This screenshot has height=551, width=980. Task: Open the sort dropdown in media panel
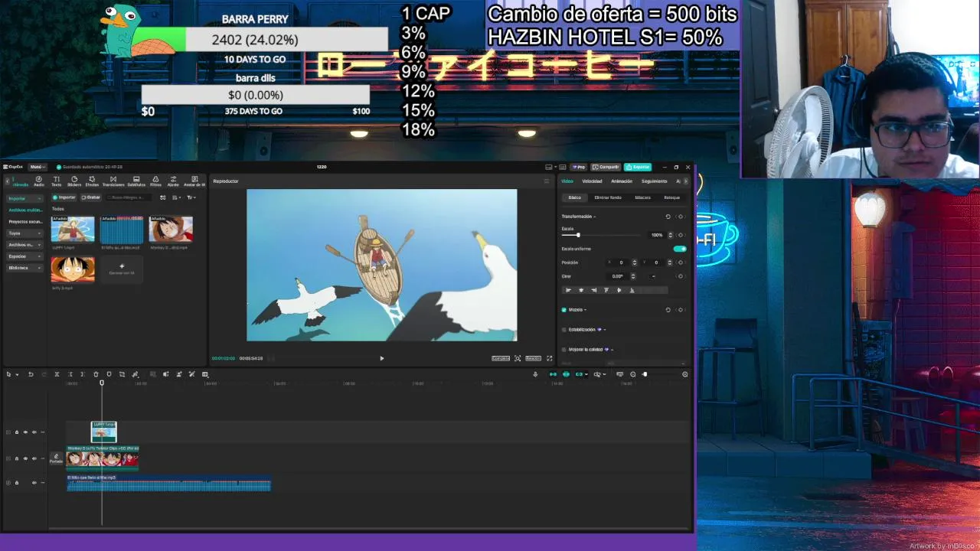click(178, 197)
